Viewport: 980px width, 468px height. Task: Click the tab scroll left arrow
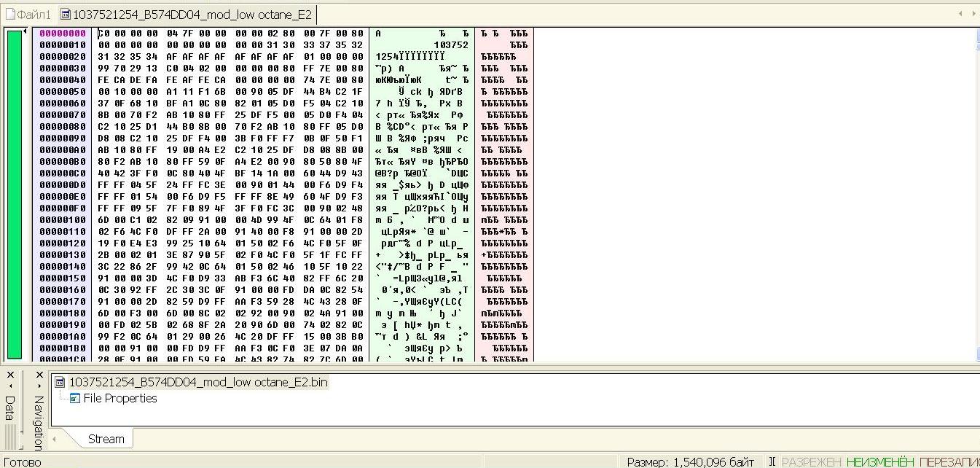click(x=960, y=13)
